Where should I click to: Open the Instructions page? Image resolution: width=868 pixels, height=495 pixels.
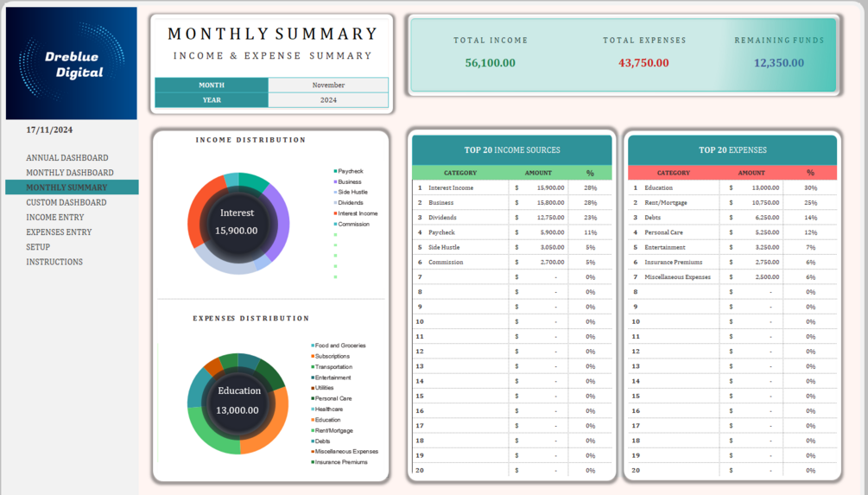(54, 262)
